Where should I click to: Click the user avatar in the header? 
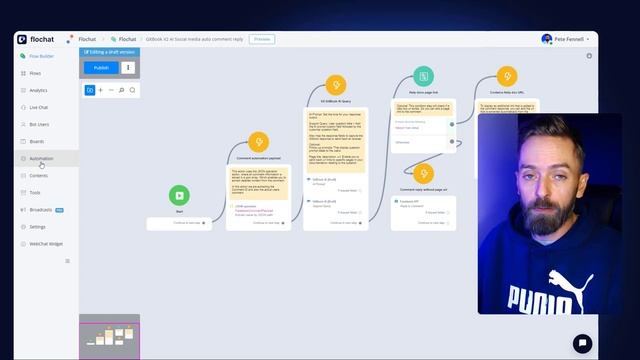(x=547, y=39)
